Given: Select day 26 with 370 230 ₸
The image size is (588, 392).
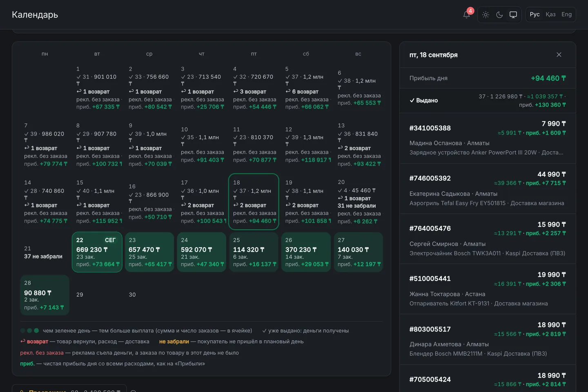Looking at the screenshot, I should coord(306,252).
